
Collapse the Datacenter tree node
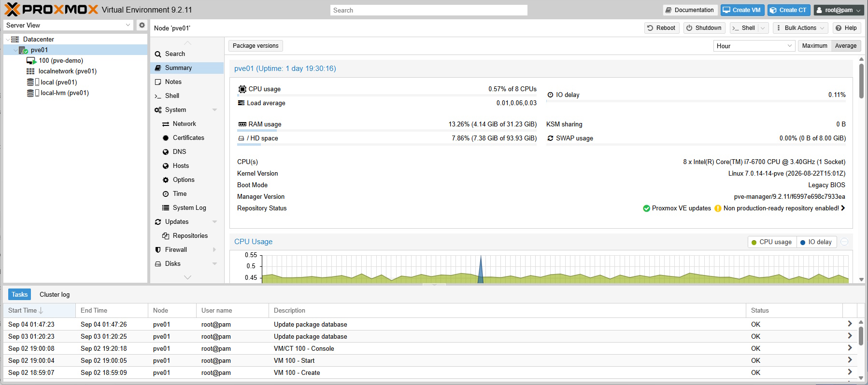(x=8, y=40)
